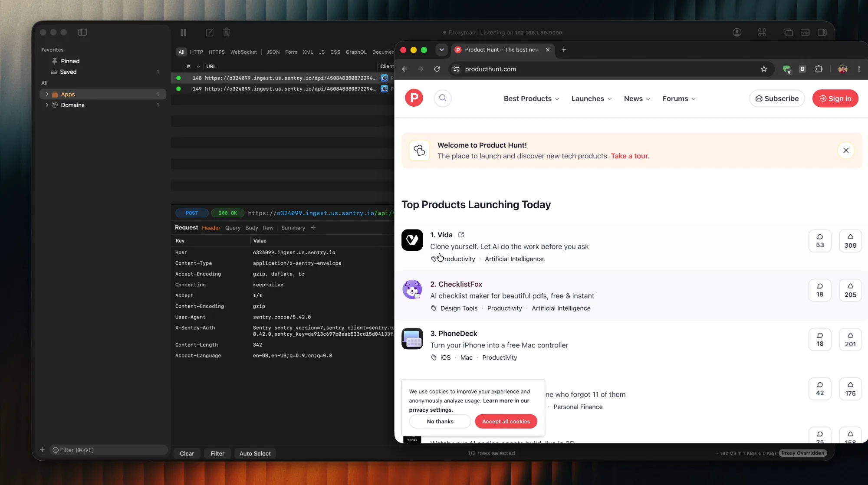Open a new browser tab
868x485 pixels.
[x=564, y=50]
